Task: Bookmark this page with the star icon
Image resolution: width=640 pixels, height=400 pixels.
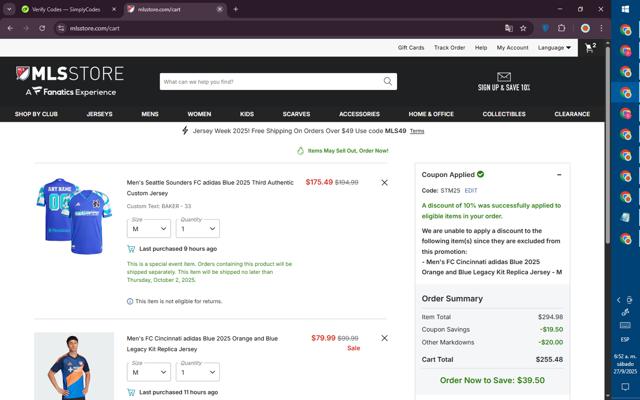Action: (x=523, y=28)
